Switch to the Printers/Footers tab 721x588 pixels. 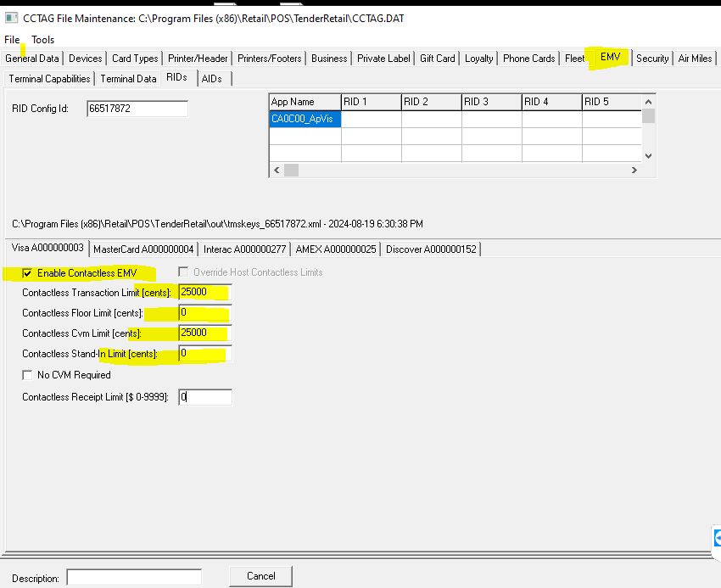pos(270,59)
